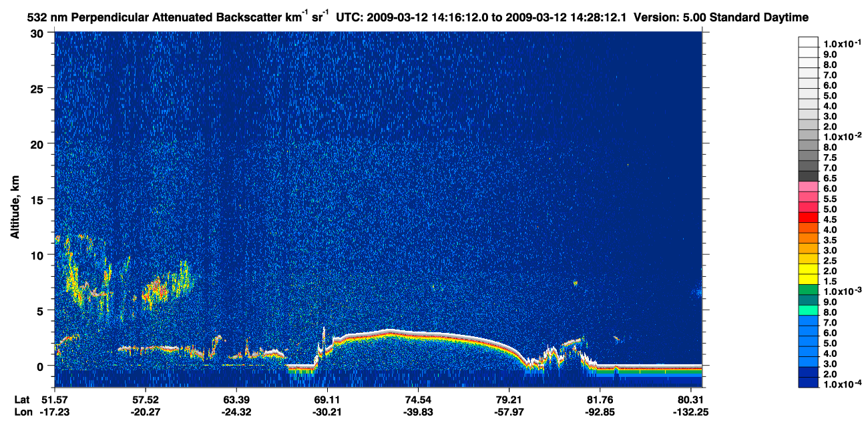Click longitude value -17.23
This screenshot has height=445, width=868.
(54, 412)
